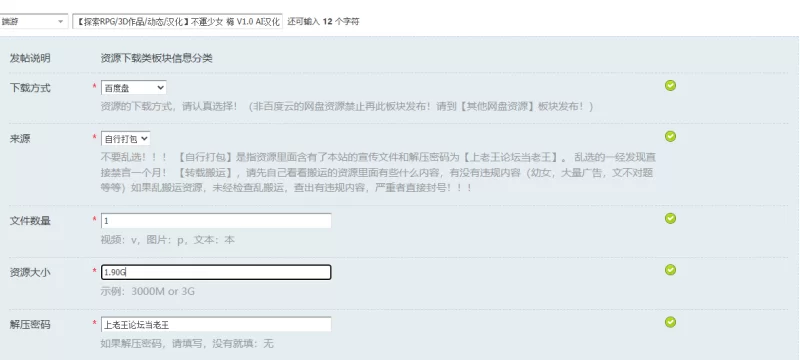
Task: Click the 资源下载类板块信息分类 text
Action: 157,58
